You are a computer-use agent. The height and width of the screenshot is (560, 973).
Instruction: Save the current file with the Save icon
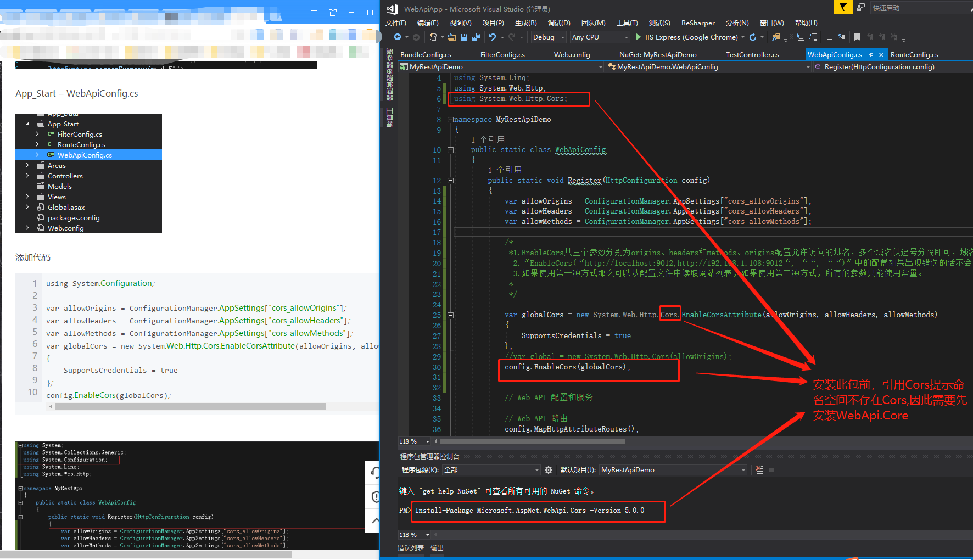pyautogui.click(x=464, y=37)
